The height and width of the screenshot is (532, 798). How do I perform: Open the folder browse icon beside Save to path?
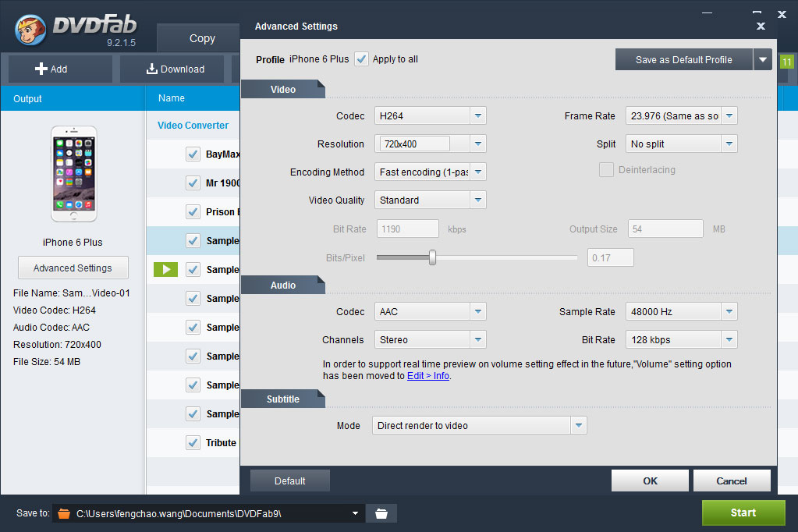click(381, 514)
